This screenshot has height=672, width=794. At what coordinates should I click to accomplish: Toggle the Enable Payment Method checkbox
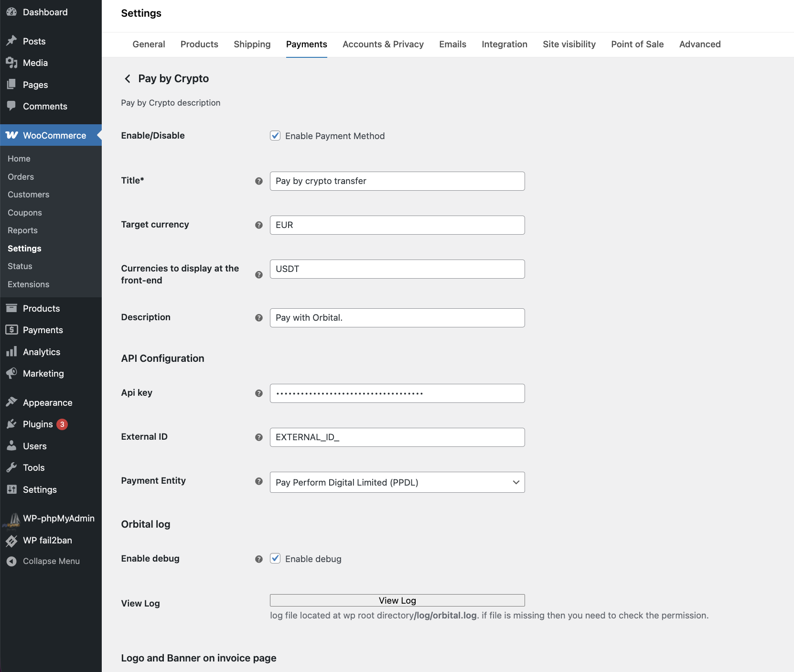(x=275, y=136)
